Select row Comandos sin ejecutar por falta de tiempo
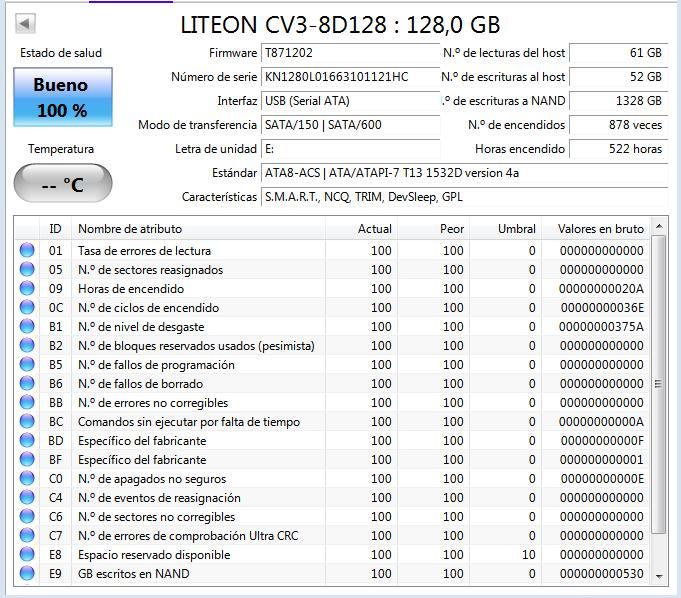Image resolution: width=681 pixels, height=598 pixels. point(332,422)
